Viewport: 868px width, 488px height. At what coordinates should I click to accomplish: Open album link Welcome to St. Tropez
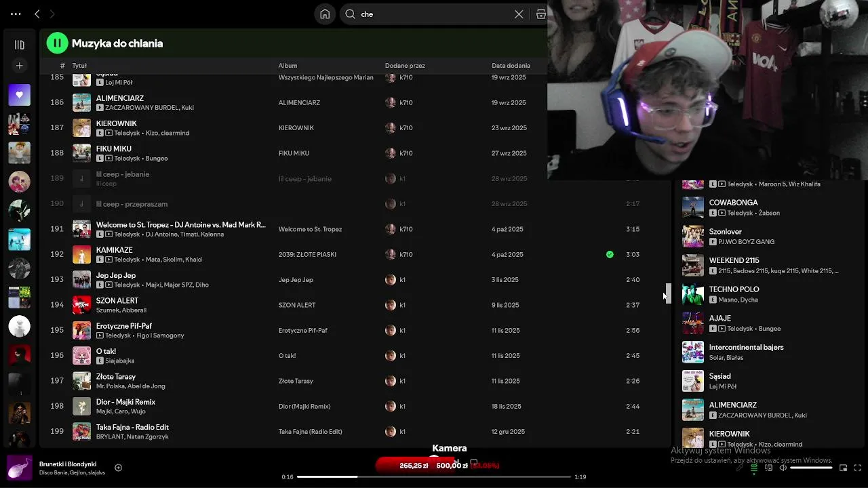310,229
